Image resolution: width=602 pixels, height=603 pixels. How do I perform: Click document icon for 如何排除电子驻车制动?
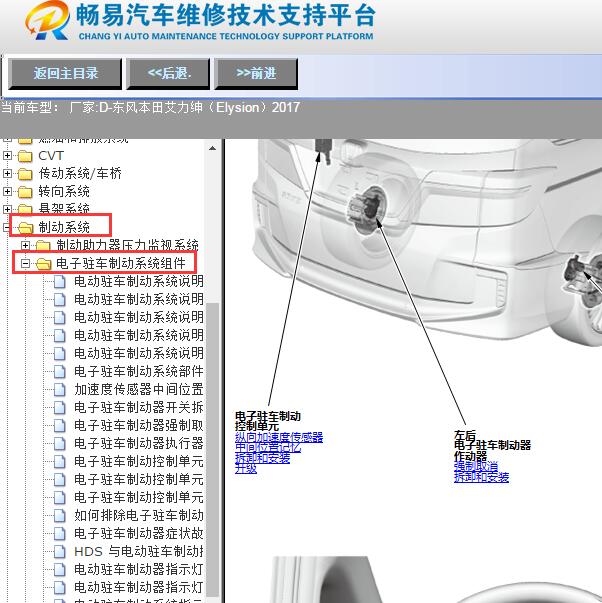pyautogui.click(x=60, y=515)
